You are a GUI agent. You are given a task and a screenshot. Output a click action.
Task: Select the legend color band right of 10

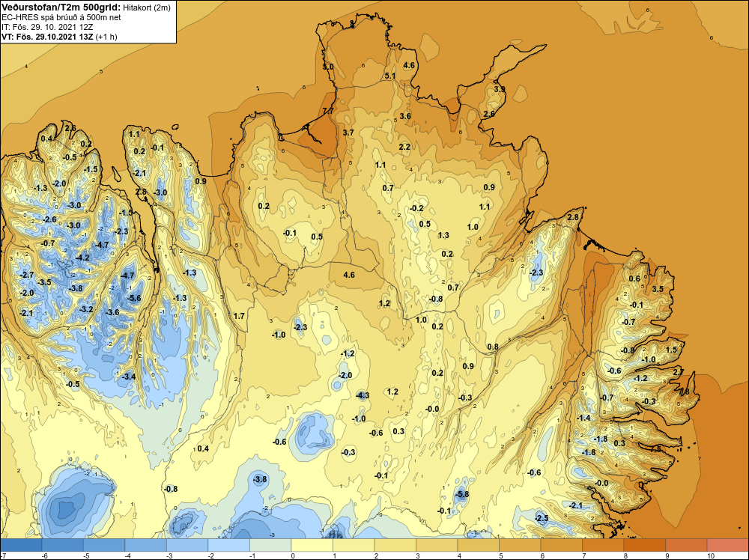[x=727, y=545]
